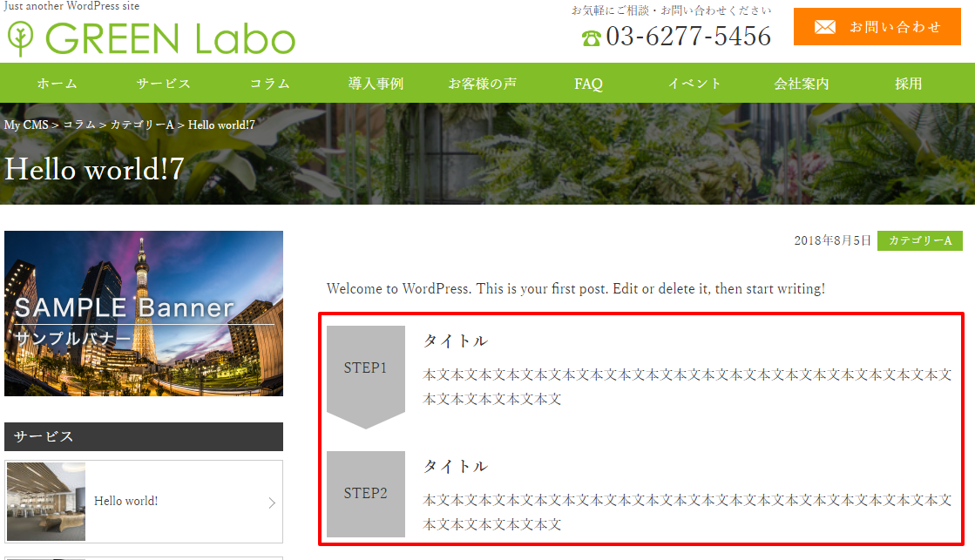Click the orange お問い合わせ button

877,27
